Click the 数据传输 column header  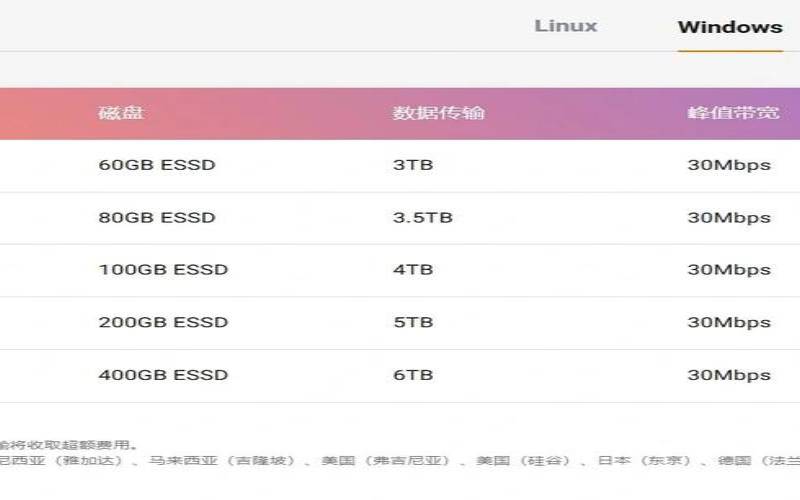click(x=438, y=112)
